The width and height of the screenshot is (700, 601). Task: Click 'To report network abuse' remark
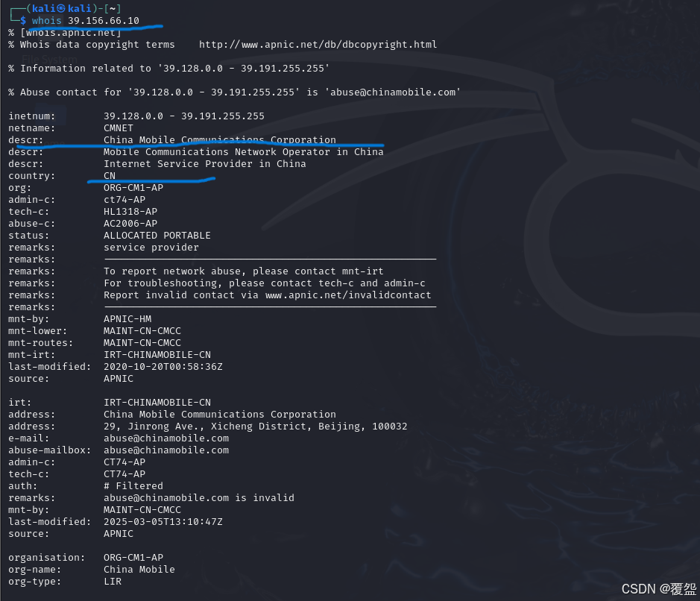click(x=243, y=271)
